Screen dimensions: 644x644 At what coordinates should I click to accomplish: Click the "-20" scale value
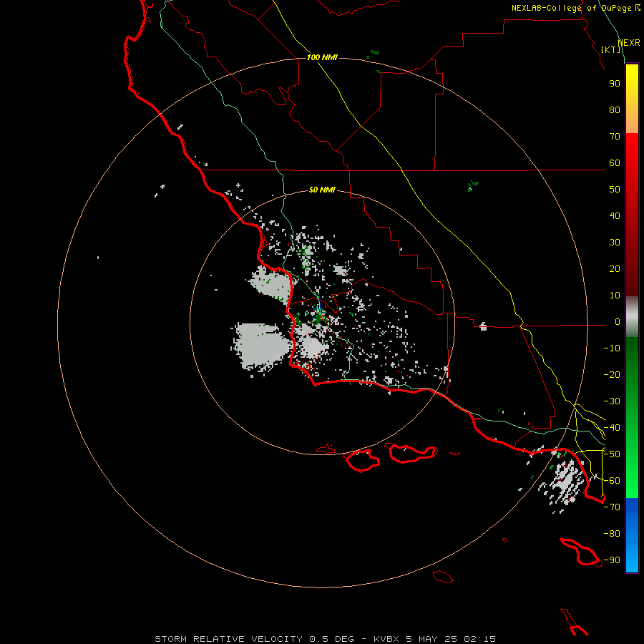[612, 374]
